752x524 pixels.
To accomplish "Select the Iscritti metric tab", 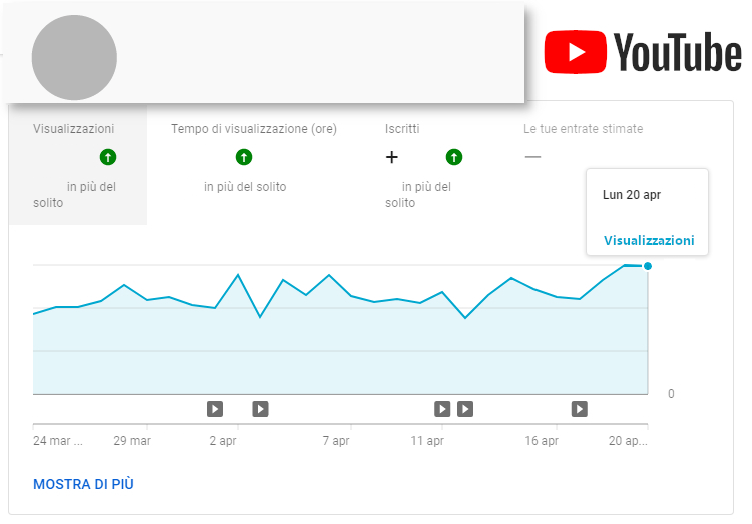I will click(x=430, y=164).
